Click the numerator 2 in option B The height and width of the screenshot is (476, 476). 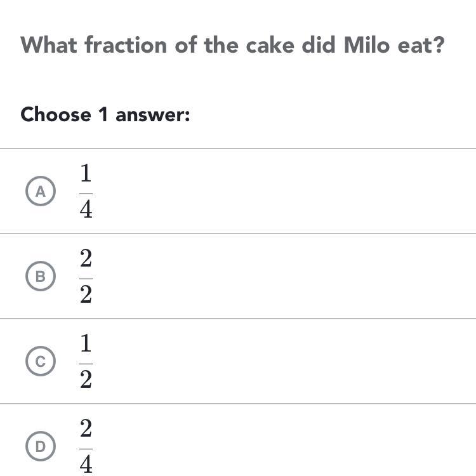[86, 259]
